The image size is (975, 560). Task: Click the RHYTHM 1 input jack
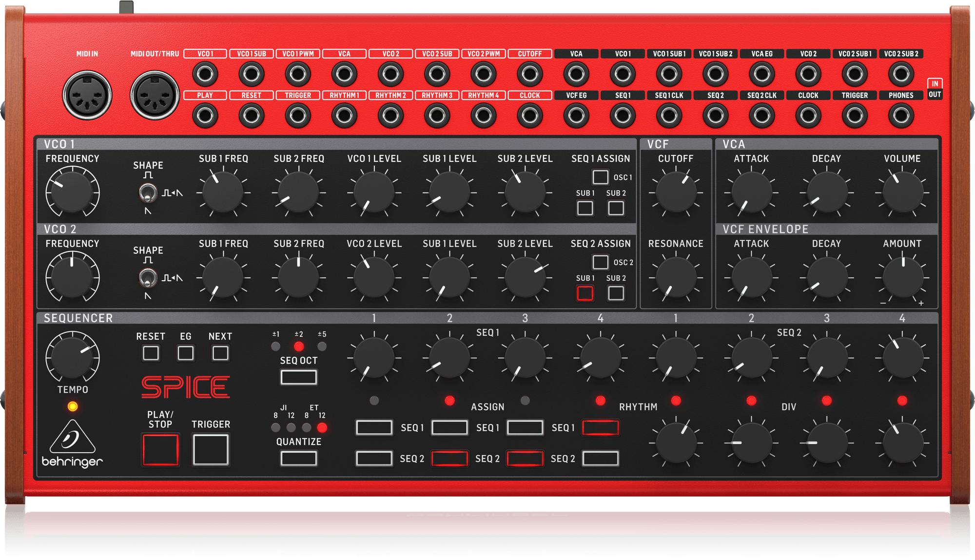344,116
